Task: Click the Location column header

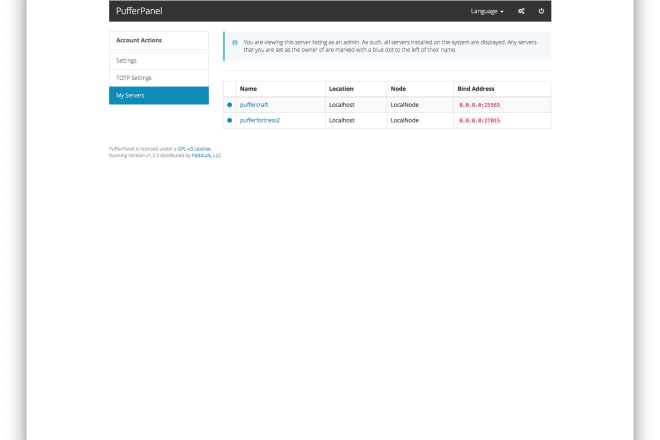Action: pos(341,89)
